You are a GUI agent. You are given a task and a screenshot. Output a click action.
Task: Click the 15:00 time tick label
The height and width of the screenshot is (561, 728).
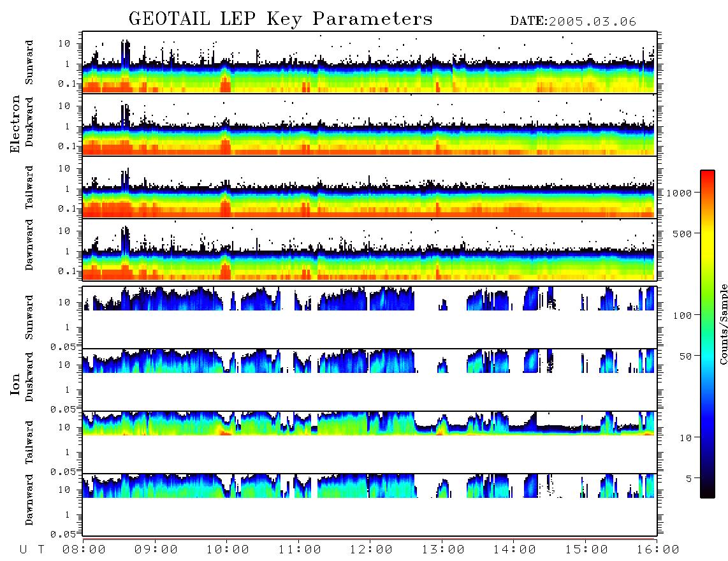point(586,550)
